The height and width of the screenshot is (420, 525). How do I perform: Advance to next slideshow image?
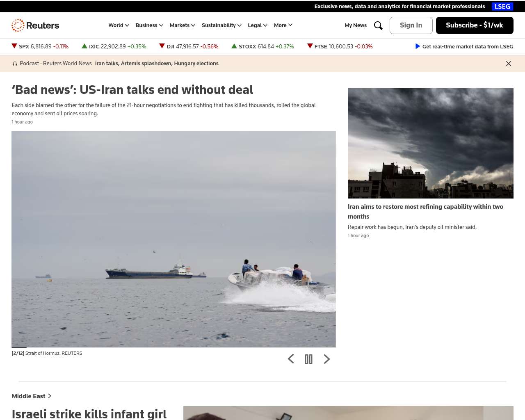[x=326, y=359]
